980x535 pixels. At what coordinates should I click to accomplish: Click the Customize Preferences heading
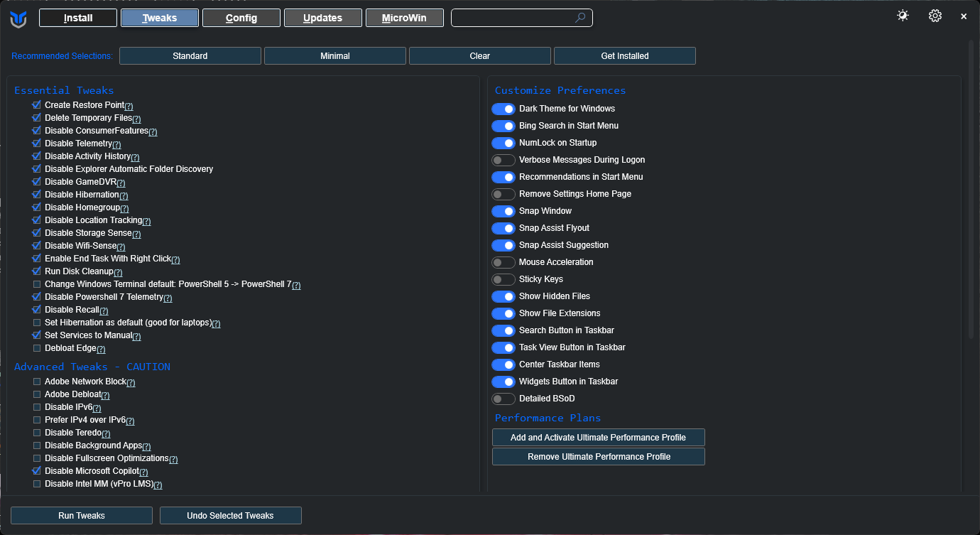point(560,90)
